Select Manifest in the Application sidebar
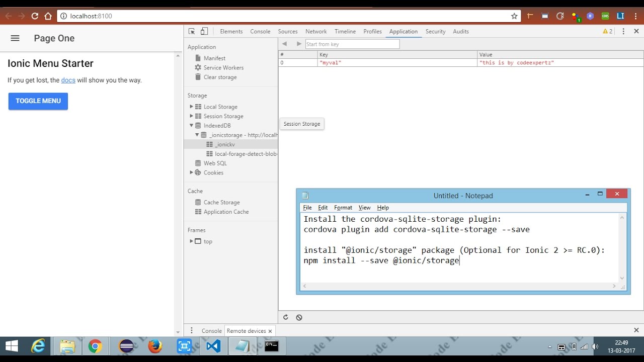The height and width of the screenshot is (362, 644). pyautogui.click(x=214, y=58)
